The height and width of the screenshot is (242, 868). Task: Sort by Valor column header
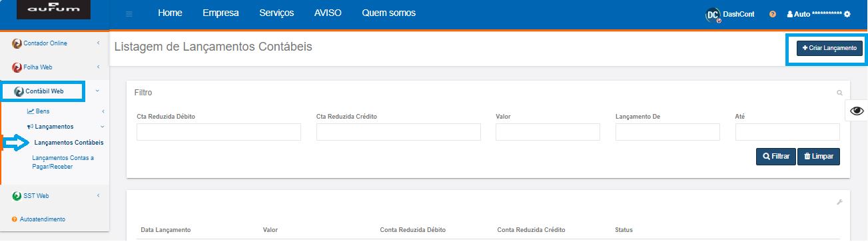point(270,230)
